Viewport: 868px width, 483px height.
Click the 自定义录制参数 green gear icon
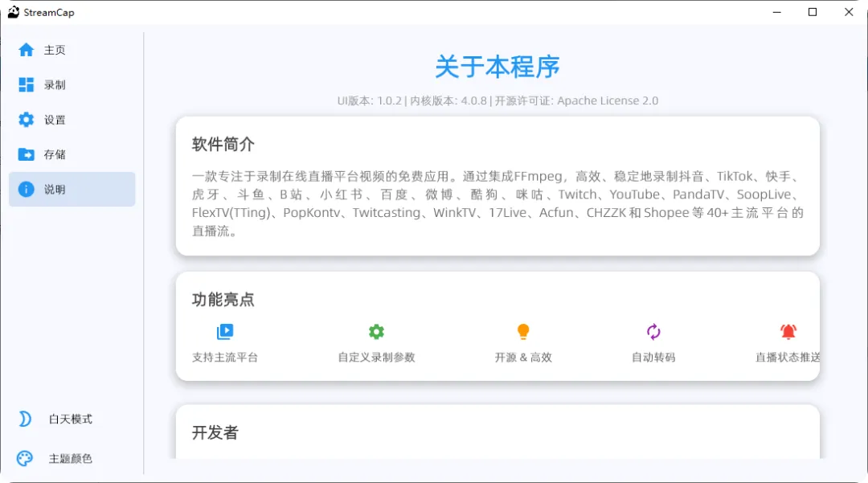376,332
